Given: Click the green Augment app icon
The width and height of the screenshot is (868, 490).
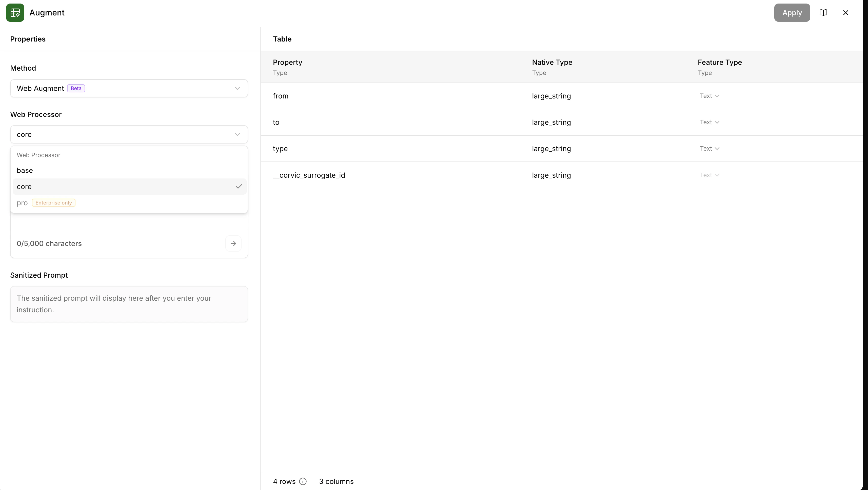Looking at the screenshot, I should point(15,12).
